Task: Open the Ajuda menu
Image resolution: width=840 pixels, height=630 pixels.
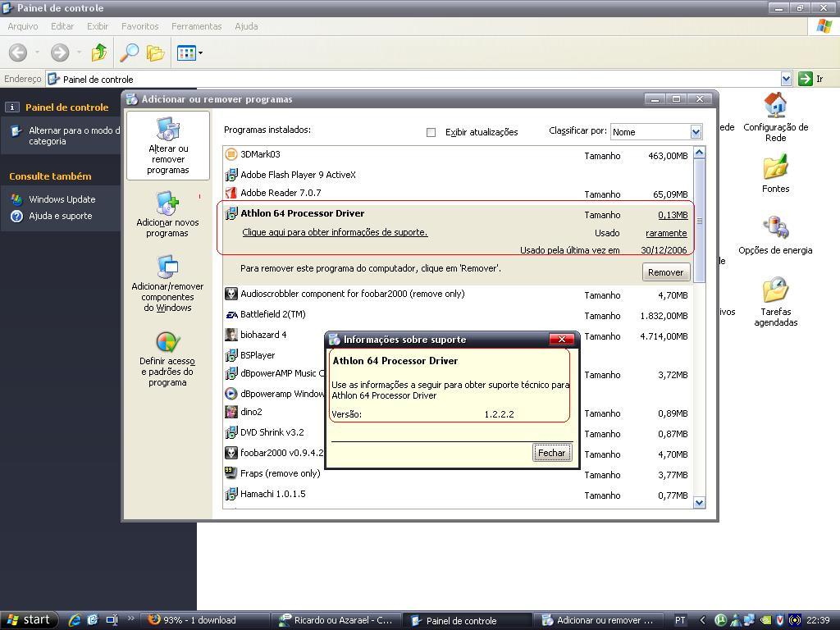Action: [x=246, y=26]
